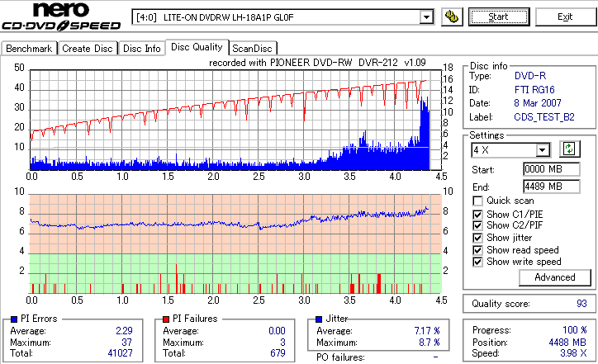Click the End position field 4489 MB
This screenshot has height=364, width=598.
(x=552, y=187)
